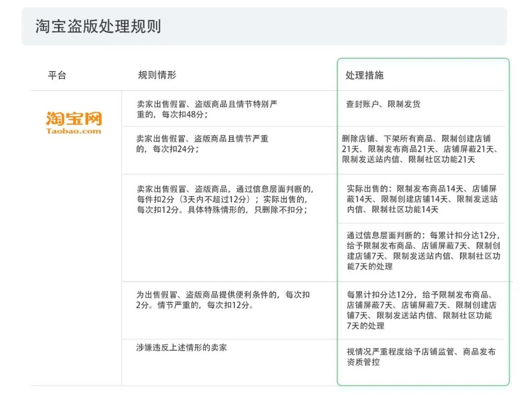The height and width of the screenshot is (403, 532).
Task: Click the rule cell mentioning 3天内不超过12分
Action: 225,200
